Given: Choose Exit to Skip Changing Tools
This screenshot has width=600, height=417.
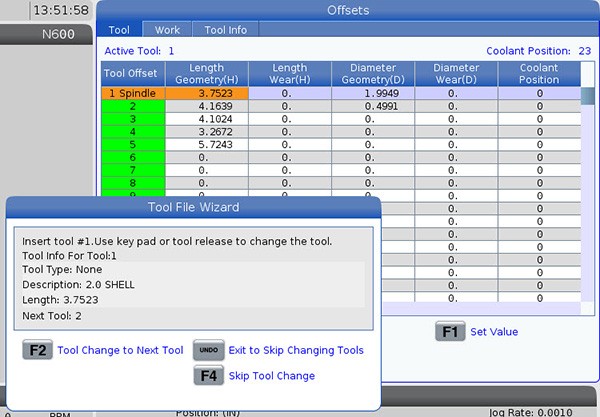Looking at the screenshot, I should (x=296, y=350).
